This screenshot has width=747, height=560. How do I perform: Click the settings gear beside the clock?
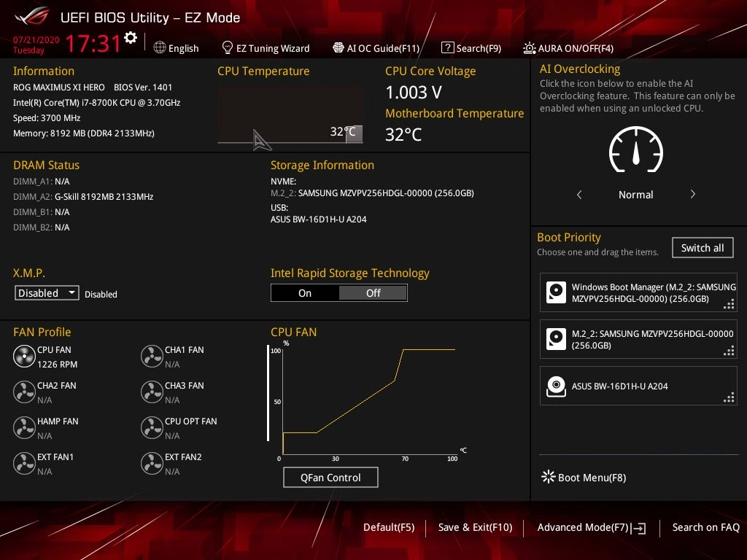(131, 38)
